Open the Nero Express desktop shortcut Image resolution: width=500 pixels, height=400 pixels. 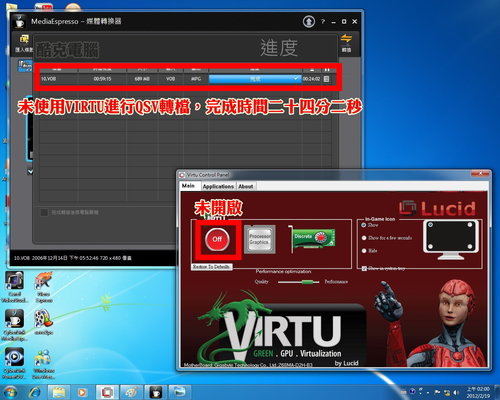(44, 287)
